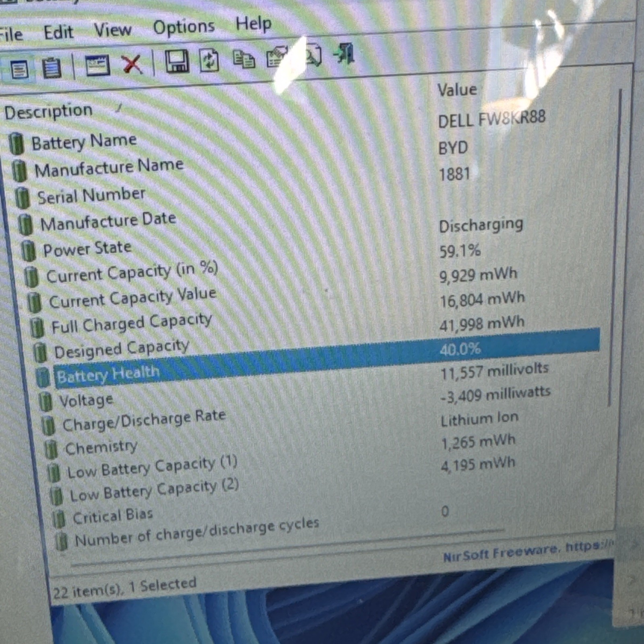
Task: Click the 41,998 mWh value
Action: tap(482, 324)
